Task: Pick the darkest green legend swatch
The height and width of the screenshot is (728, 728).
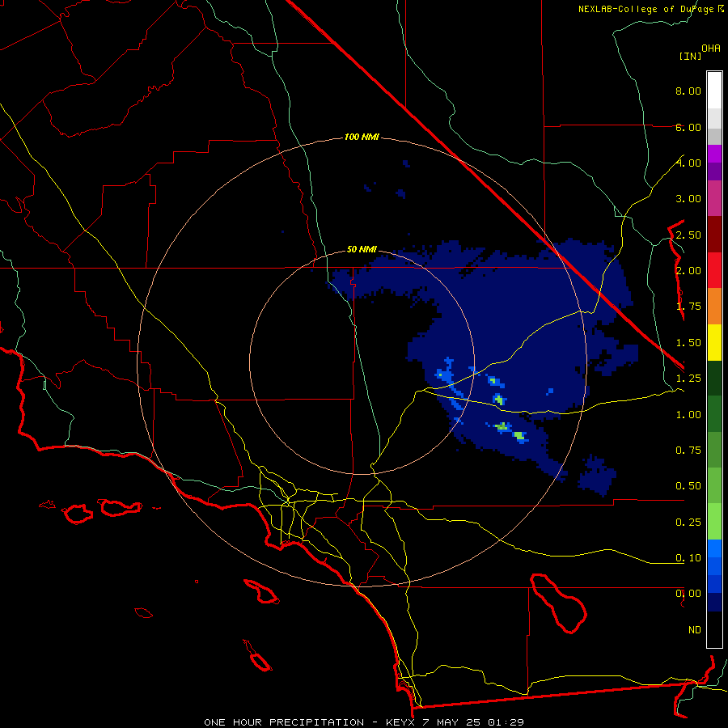Action: pos(714,378)
